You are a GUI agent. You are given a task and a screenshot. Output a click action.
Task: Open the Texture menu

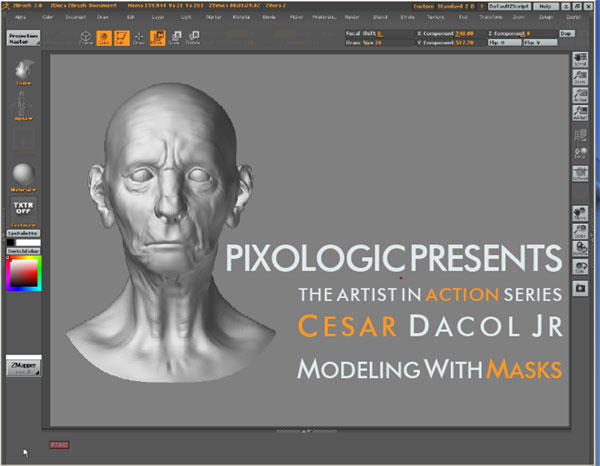point(435,17)
